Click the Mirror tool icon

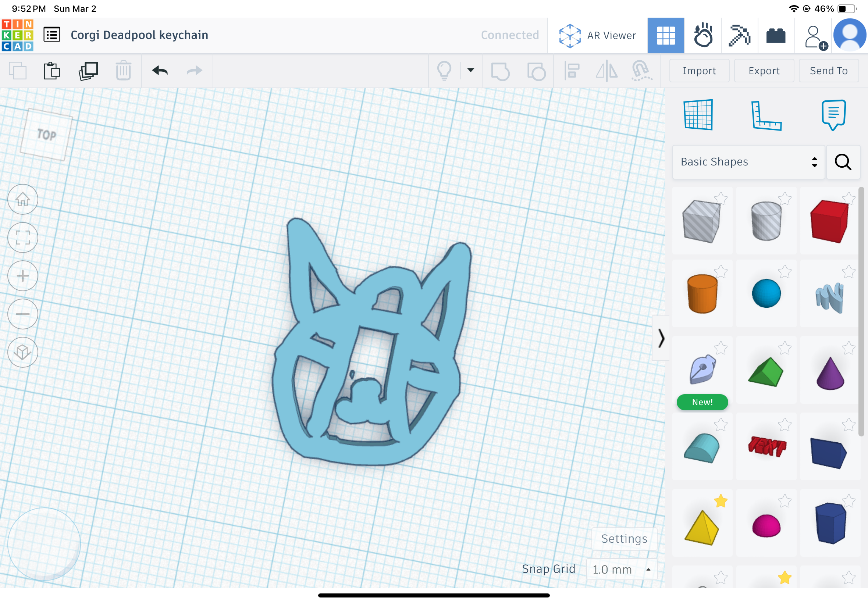pyautogui.click(x=606, y=71)
